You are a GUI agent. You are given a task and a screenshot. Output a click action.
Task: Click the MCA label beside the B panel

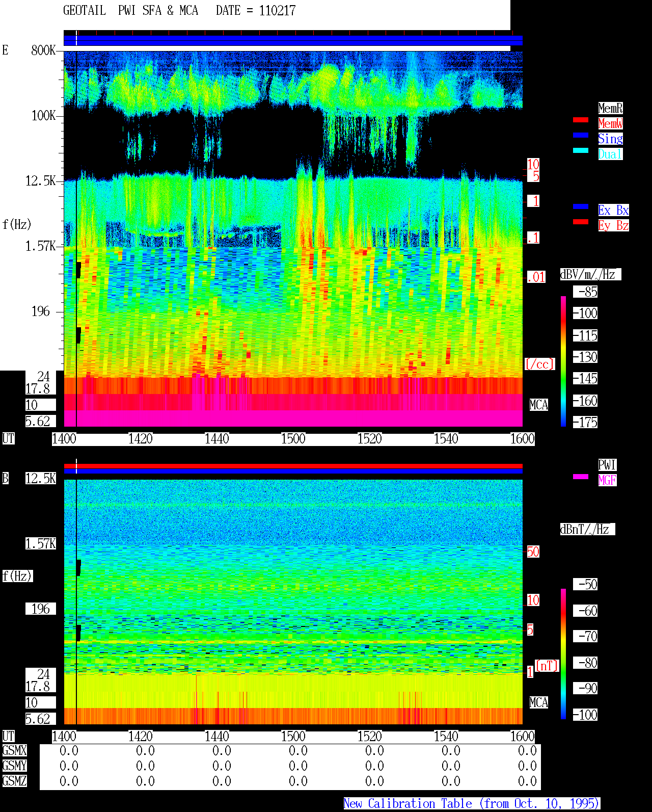(539, 702)
